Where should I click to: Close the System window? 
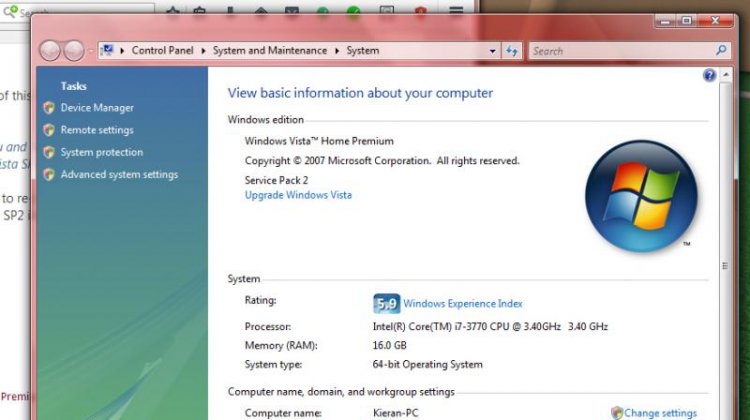click(715, 21)
